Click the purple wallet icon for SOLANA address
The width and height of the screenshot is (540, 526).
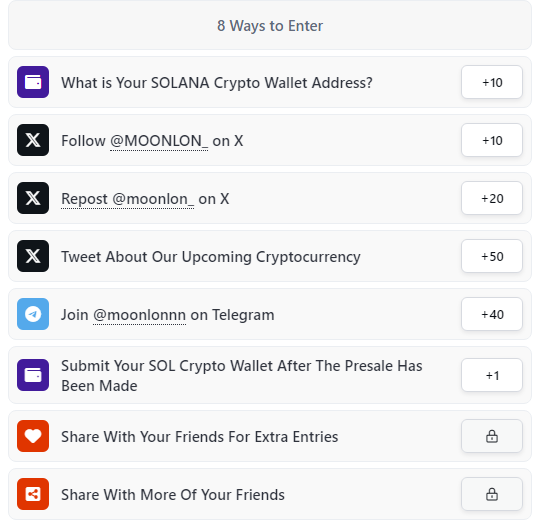[33, 82]
